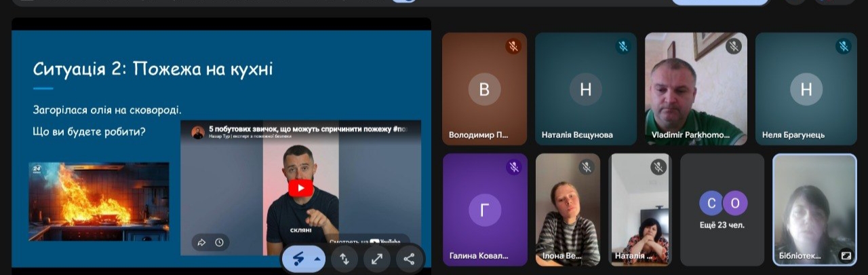Click the muted mic icon on Володимир's tile
The height and width of the screenshot is (275, 868).
pos(513,46)
